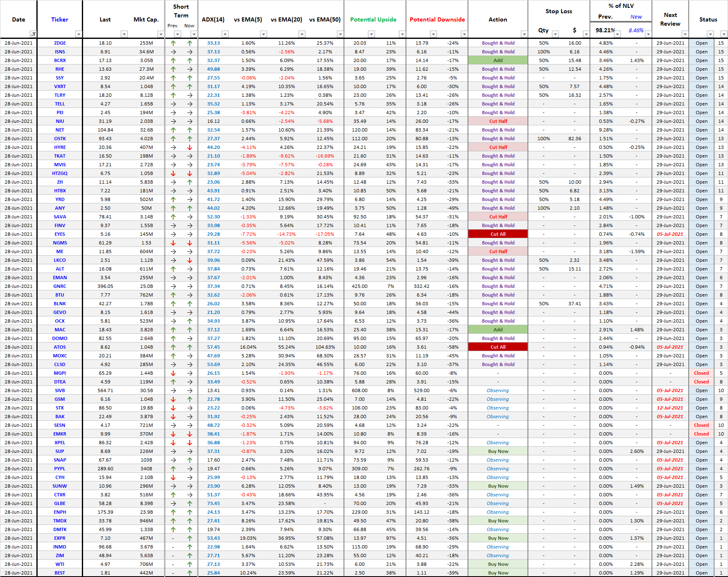The height and width of the screenshot is (577, 728).
Task: Click the NGMS row Prev. red down arrow
Action: tap(173, 243)
